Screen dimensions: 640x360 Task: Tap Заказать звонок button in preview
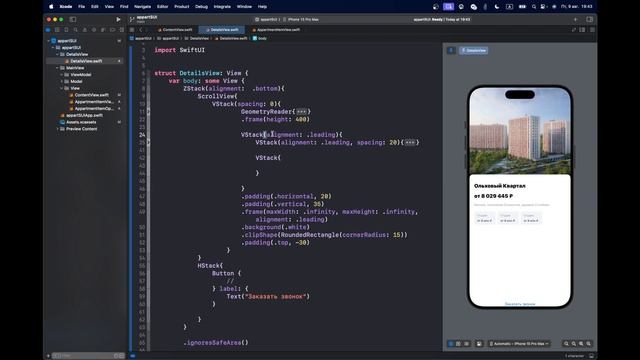click(x=520, y=304)
